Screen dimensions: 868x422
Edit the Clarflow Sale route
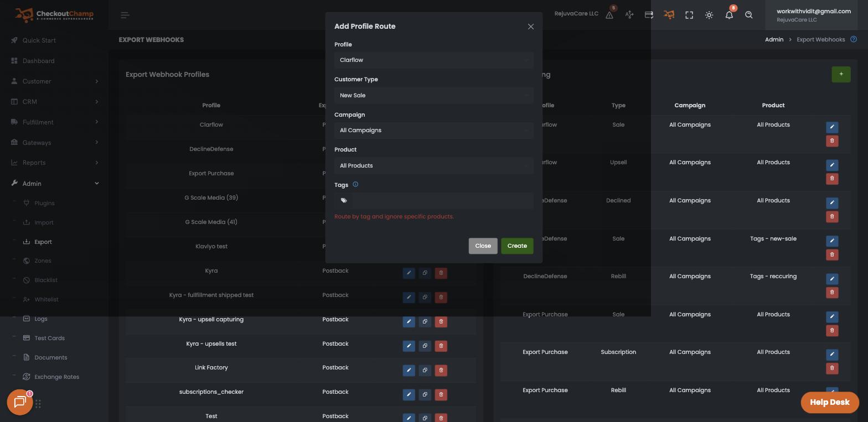point(831,127)
